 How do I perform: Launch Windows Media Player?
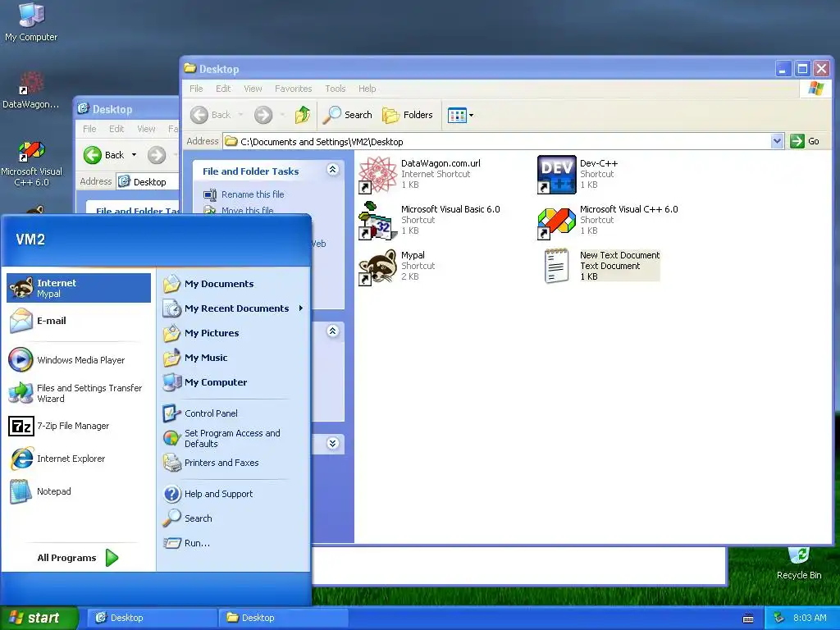pos(79,360)
